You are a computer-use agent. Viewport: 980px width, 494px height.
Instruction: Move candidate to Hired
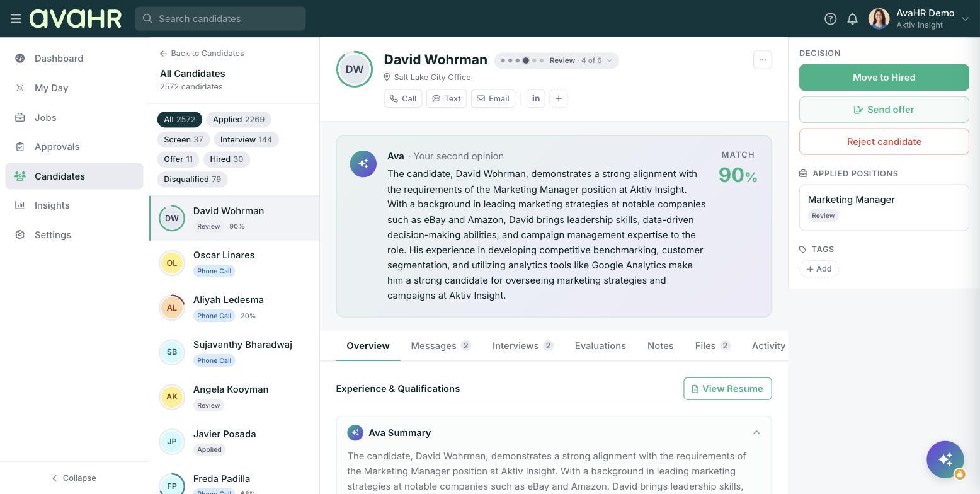pos(884,78)
